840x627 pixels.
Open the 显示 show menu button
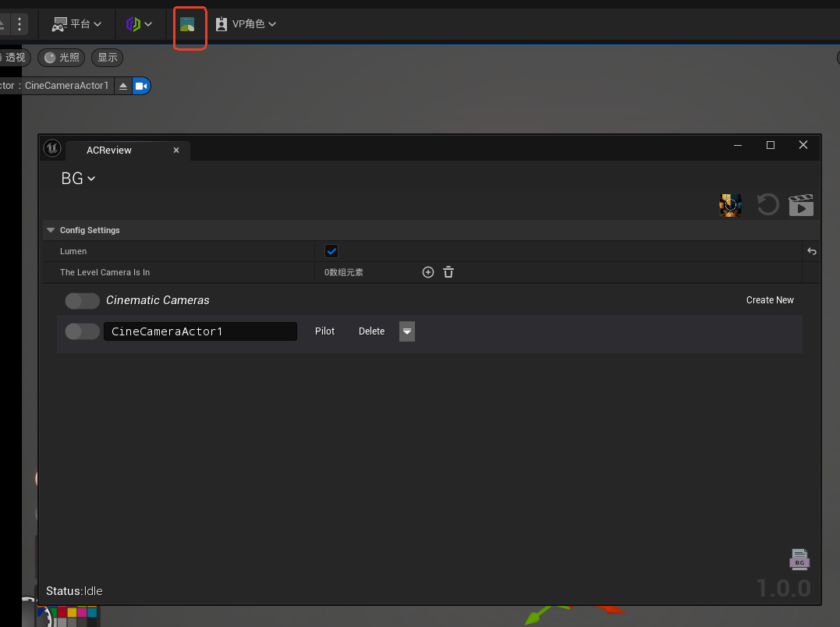pyautogui.click(x=107, y=57)
